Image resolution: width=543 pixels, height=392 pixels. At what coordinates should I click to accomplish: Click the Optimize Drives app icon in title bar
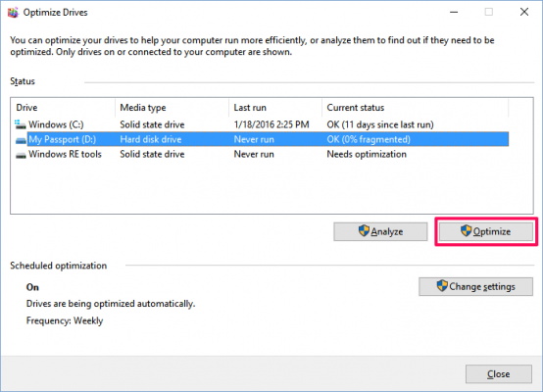[13, 13]
